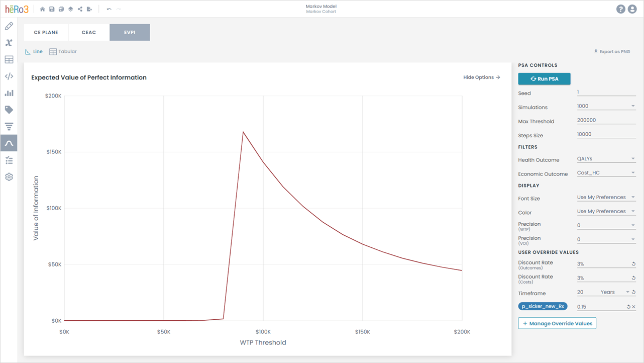Click the Discount Rate Outcomes value field
This screenshot has width=644, height=363.
[603, 264]
